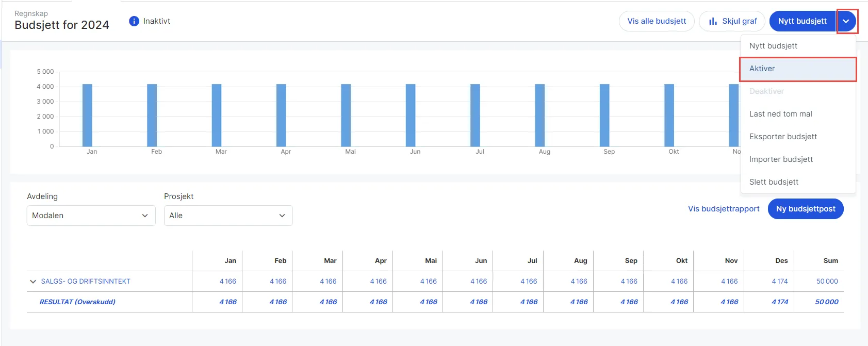Viewport: 868px width, 346px height.
Task: Open the Nytt budsjett dropdown arrow
Action: pyautogui.click(x=846, y=21)
